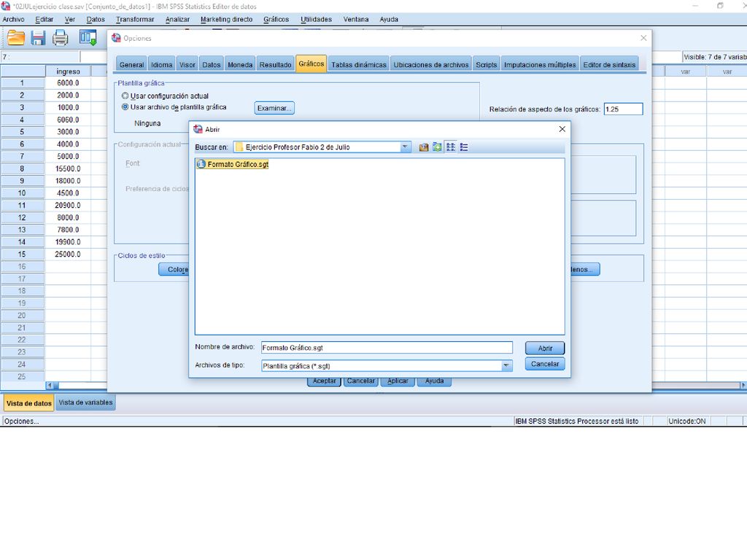Switch to the Moneda tab
Screen dimensions: 747x560
pyautogui.click(x=240, y=65)
